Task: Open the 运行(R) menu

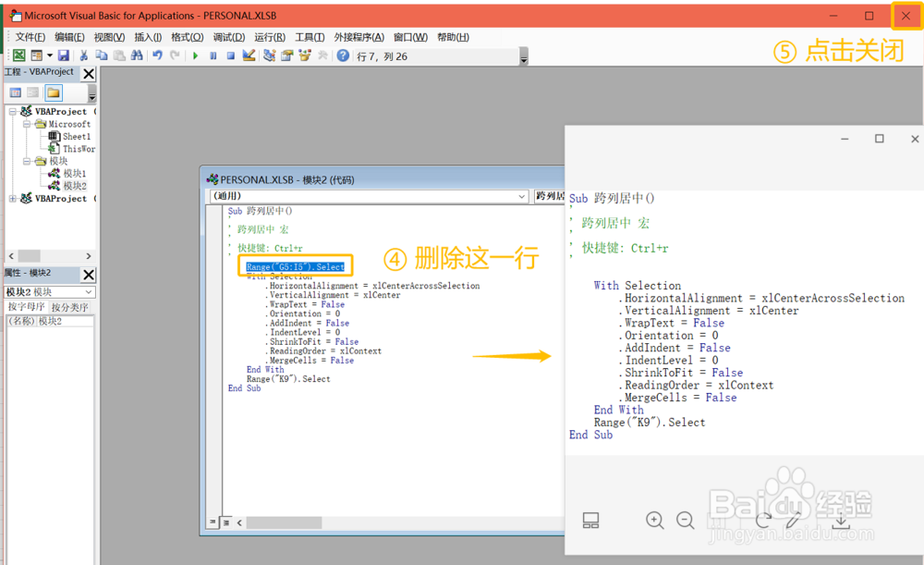Action: pyautogui.click(x=270, y=37)
